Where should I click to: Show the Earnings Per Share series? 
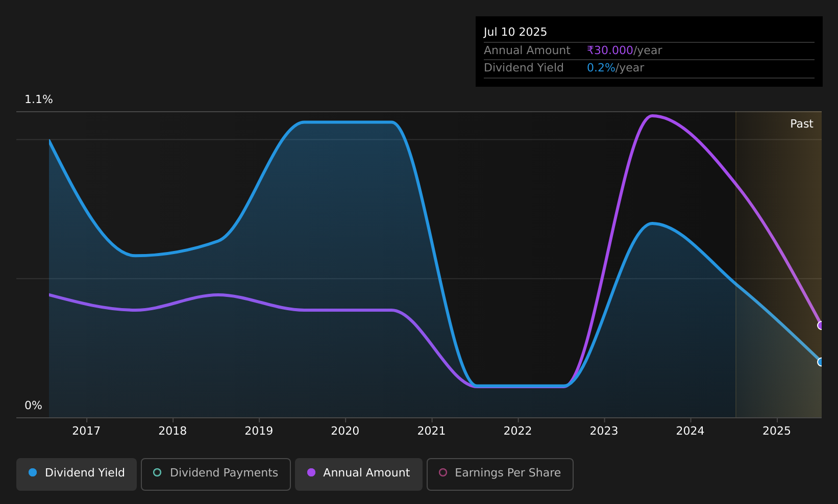[500, 474]
